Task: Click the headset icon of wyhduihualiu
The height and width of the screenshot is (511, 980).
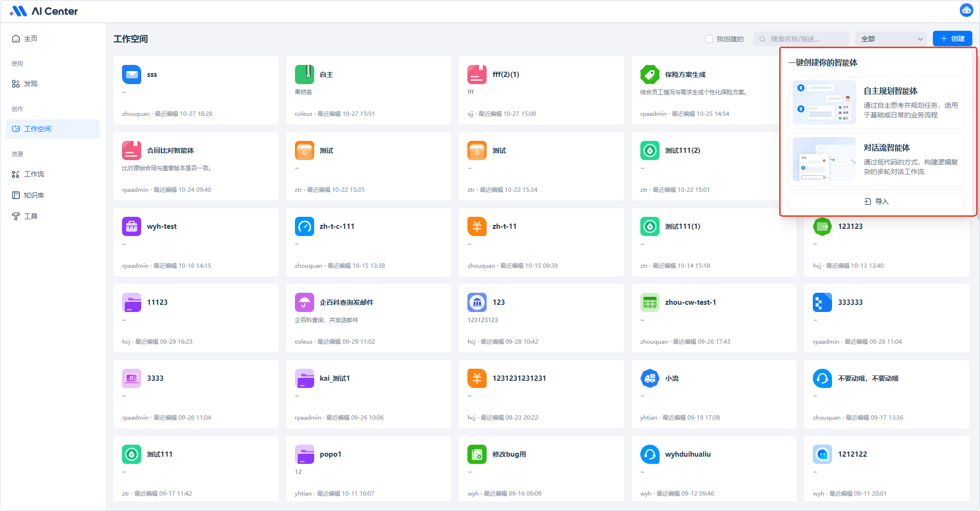Action: point(649,454)
